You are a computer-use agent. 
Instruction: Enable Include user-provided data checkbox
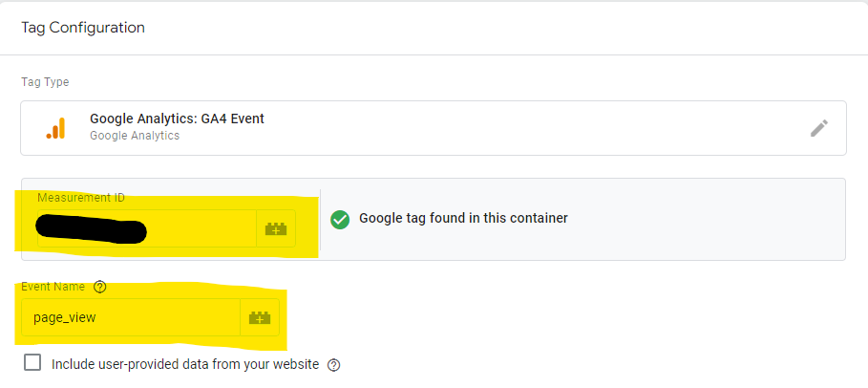pos(32,363)
